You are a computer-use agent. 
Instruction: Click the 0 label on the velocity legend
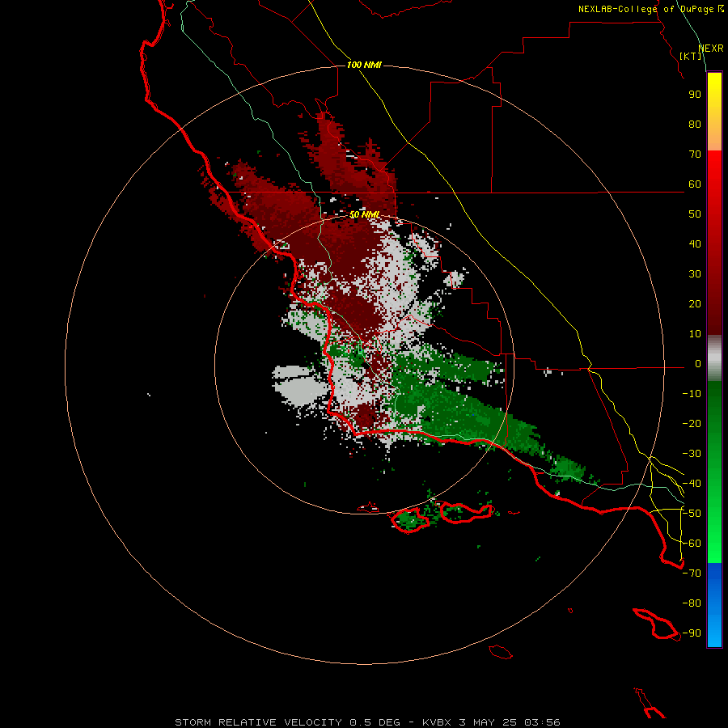(698, 364)
